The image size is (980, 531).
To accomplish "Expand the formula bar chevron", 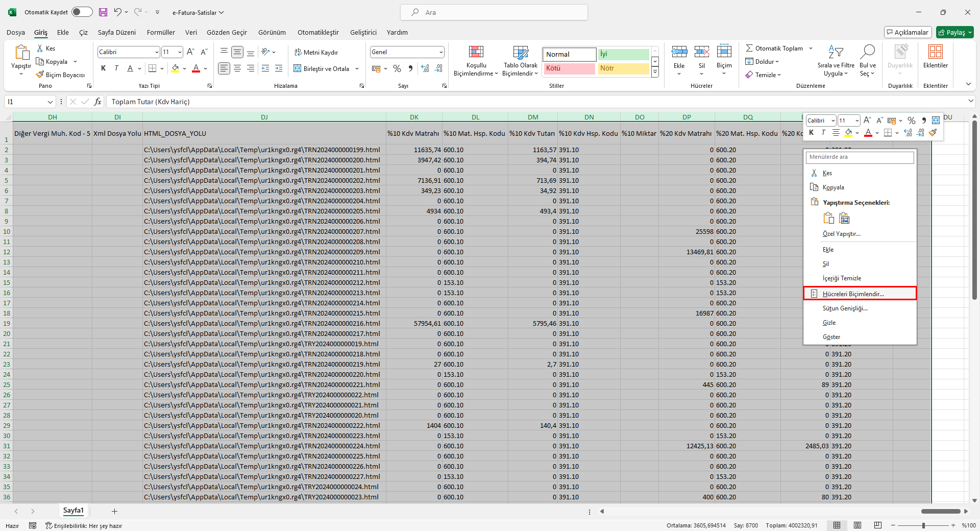I will [971, 102].
